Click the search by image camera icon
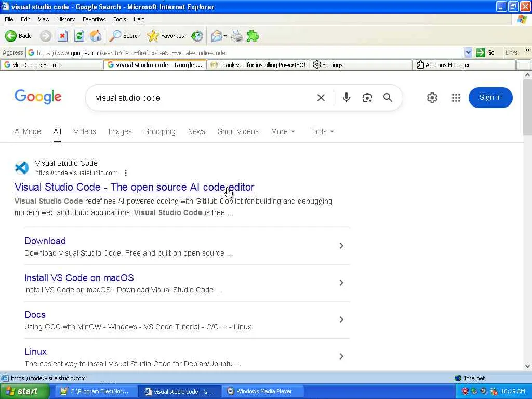This screenshot has width=532, height=399. pos(367,98)
